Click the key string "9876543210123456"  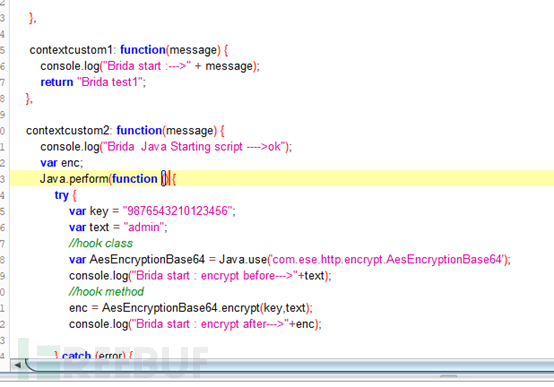click(x=177, y=211)
